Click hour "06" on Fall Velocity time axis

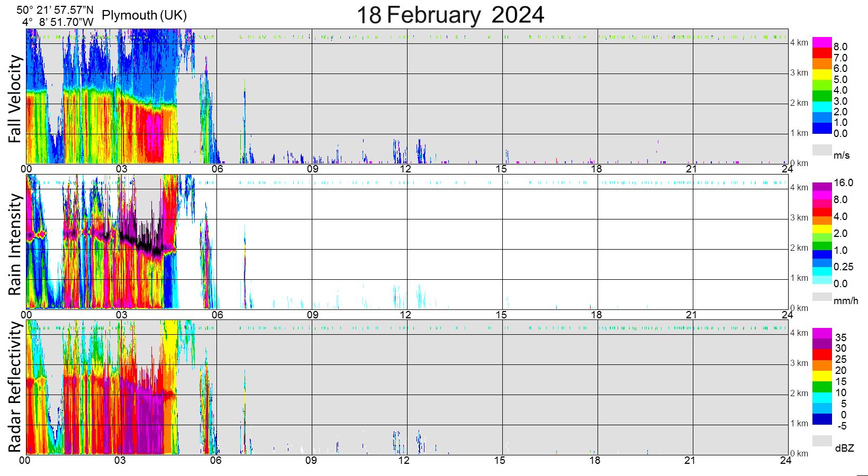click(x=216, y=169)
